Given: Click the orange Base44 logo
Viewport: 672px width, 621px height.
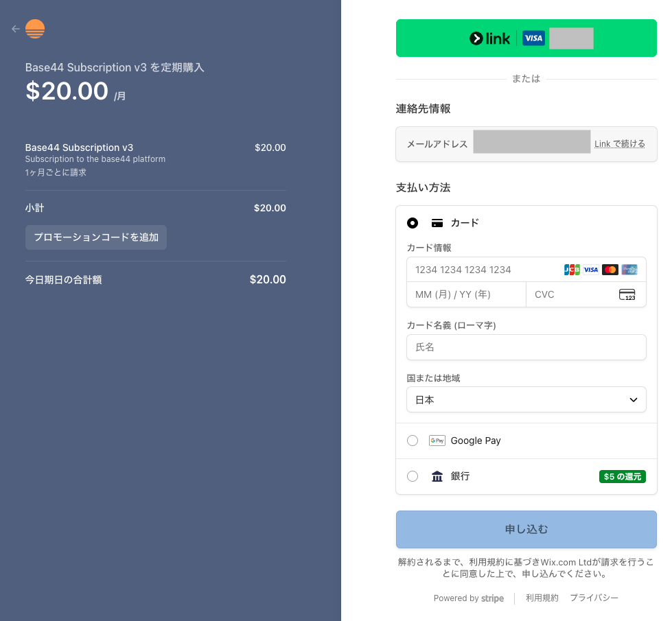Looking at the screenshot, I should click(35, 29).
